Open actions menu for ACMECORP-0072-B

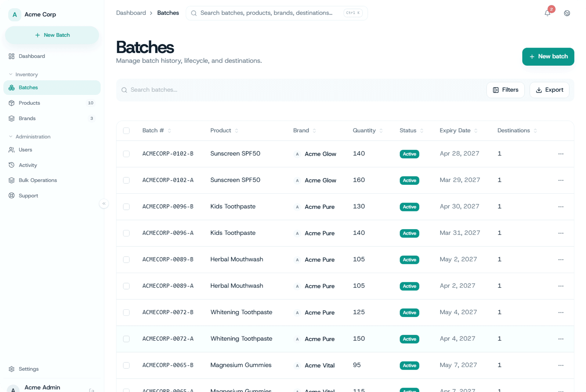[x=561, y=312]
